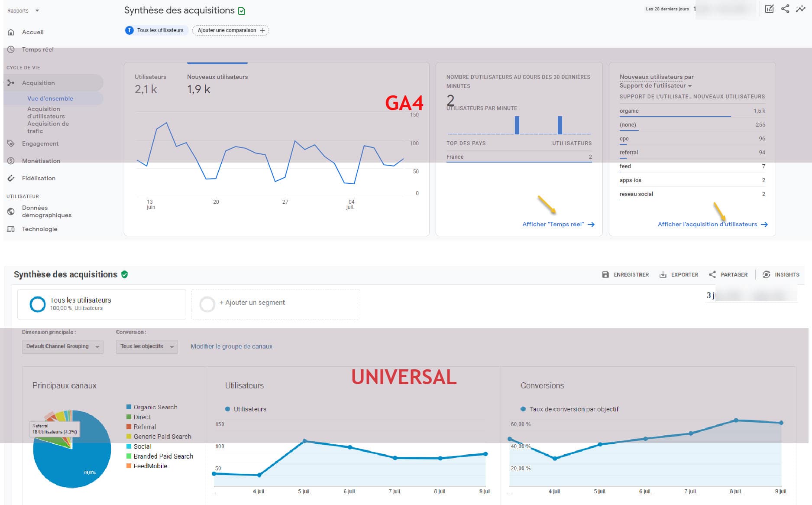The height and width of the screenshot is (505, 812).
Task: Click the Fidélisation icon
Action: (x=11, y=178)
